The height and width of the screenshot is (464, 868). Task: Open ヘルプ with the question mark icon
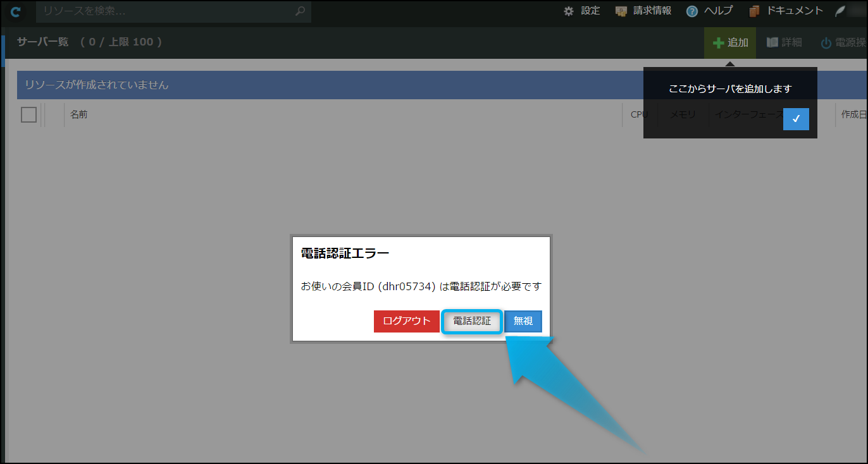click(x=709, y=11)
